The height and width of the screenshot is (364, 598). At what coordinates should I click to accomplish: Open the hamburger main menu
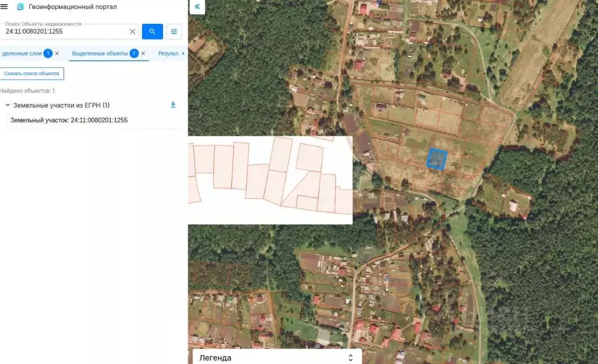(x=5, y=6)
